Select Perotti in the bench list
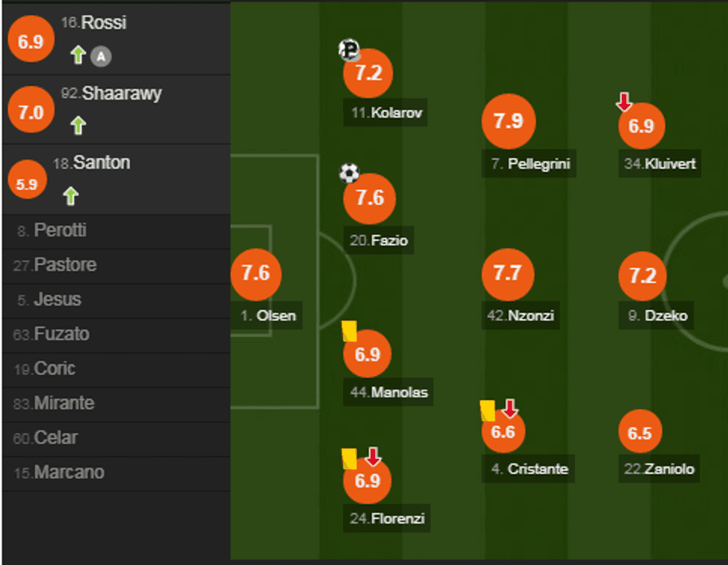 [59, 231]
